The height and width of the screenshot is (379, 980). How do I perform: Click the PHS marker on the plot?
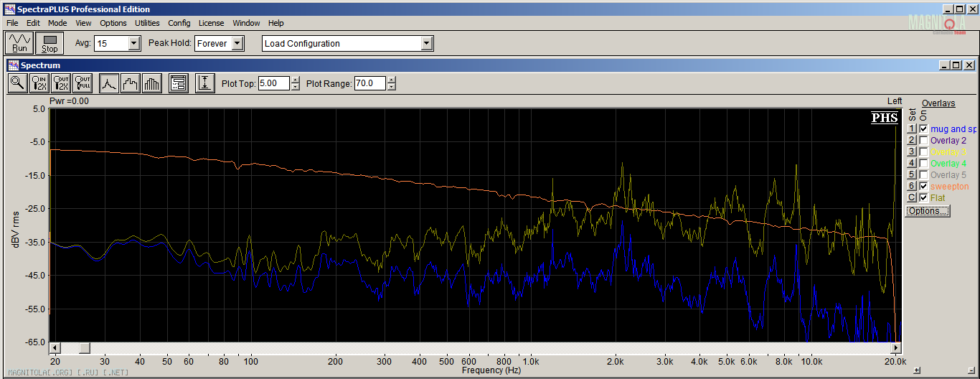[885, 118]
